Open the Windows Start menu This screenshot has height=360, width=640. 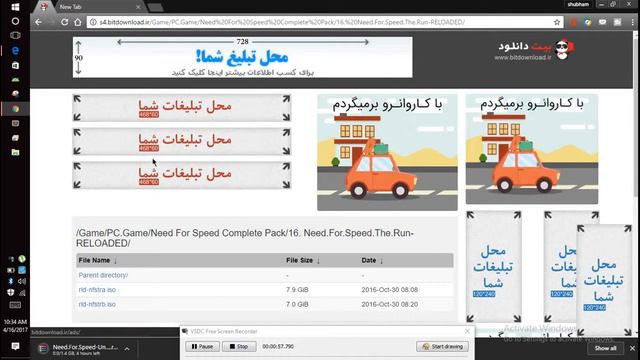(15, 7)
